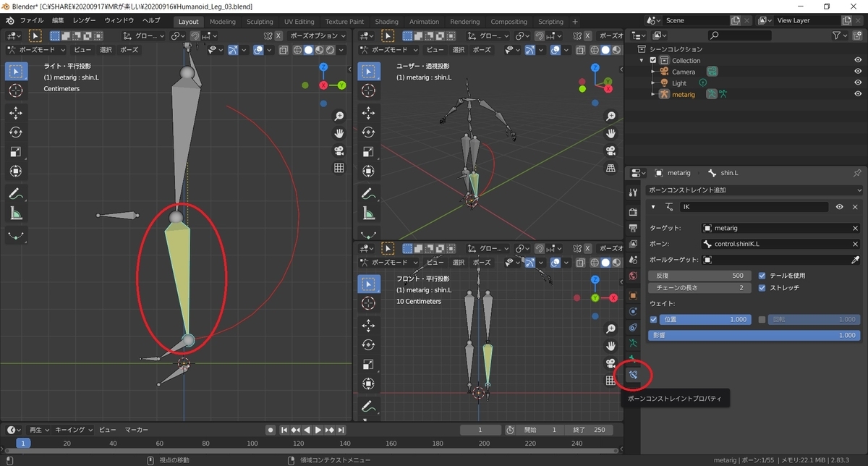Open the 編集 menu
Image resolution: width=868 pixels, height=466 pixels.
point(59,21)
